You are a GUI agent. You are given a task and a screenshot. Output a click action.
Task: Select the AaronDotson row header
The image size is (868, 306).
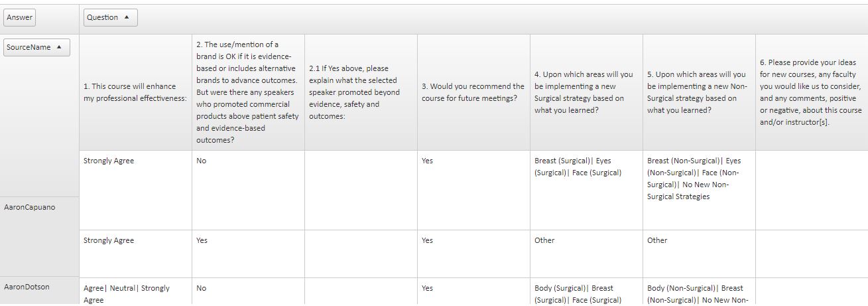tap(40, 291)
